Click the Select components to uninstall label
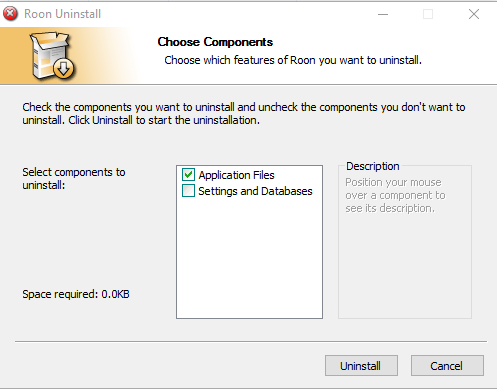The image size is (497, 389). tap(74, 178)
